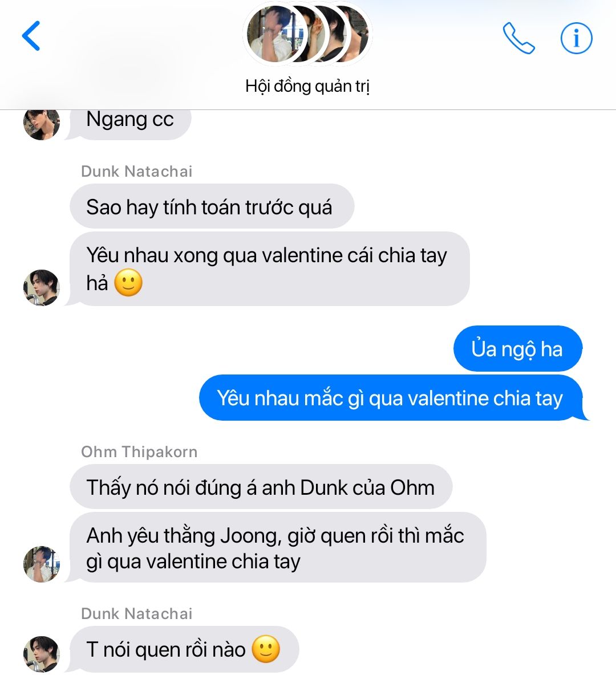Tap the first Dunk Natachai sender name
Viewport: 616px width, 688px height.
(137, 172)
